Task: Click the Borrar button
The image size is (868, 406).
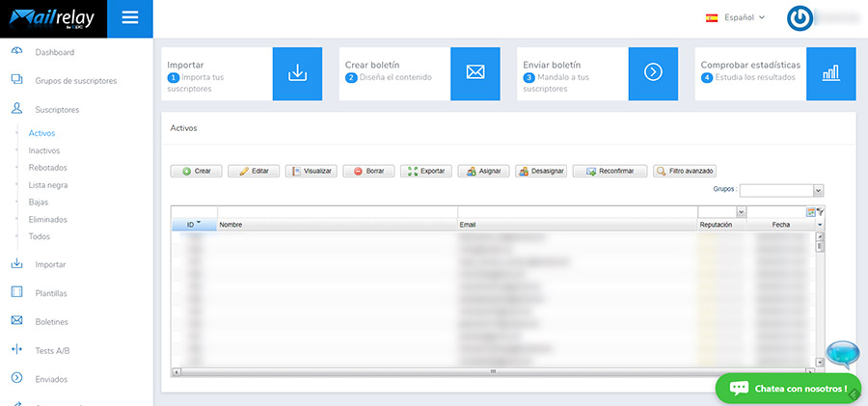Action: tap(368, 171)
